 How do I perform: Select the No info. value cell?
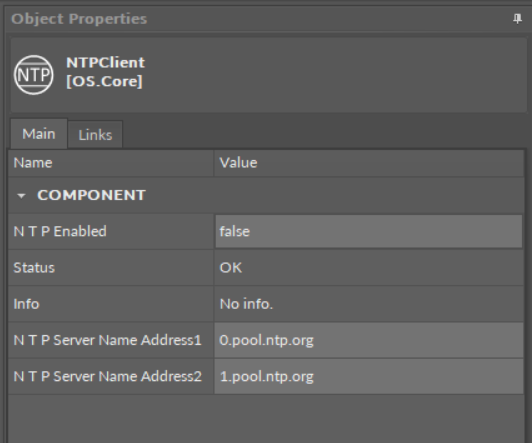click(x=369, y=304)
